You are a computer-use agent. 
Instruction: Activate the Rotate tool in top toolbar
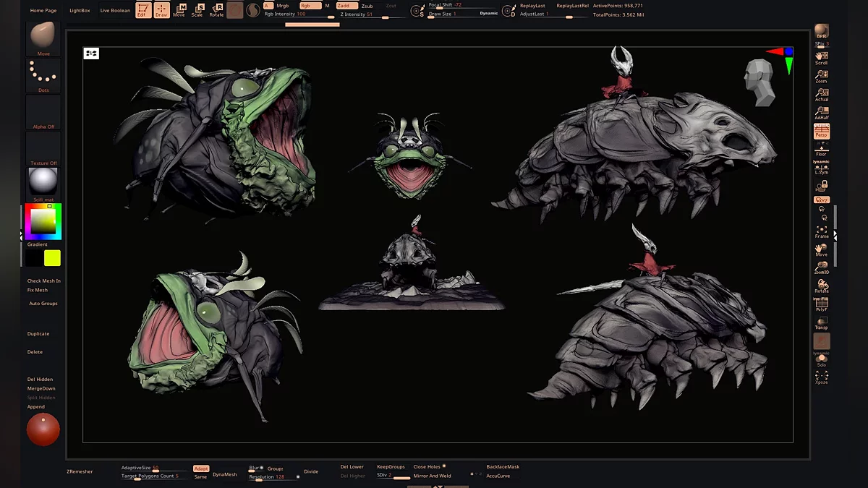(216, 10)
